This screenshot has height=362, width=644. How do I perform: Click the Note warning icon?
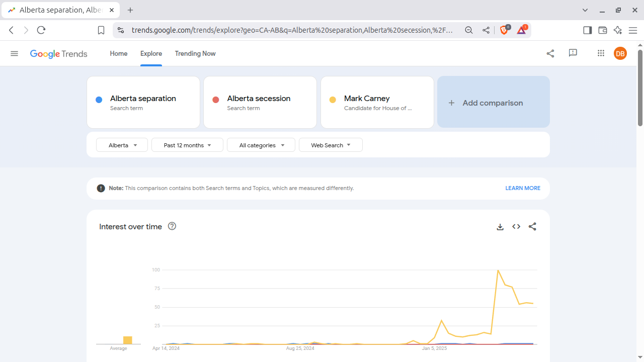tap(101, 188)
